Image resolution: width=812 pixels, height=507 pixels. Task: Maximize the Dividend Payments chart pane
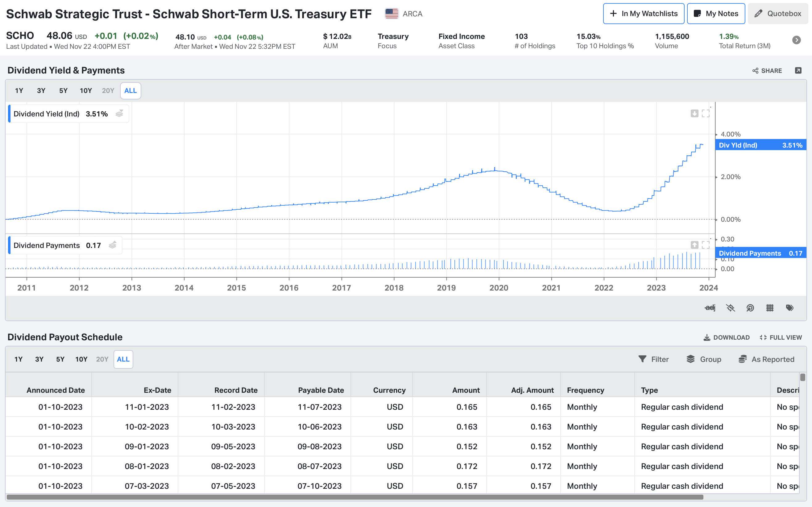tap(706, 245)
